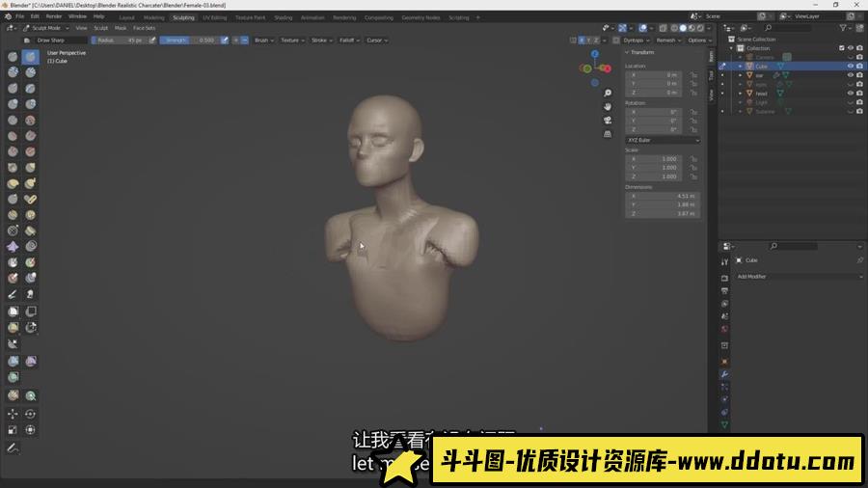
Task: Toggle camera view icon in viewport
Action: 608,120
